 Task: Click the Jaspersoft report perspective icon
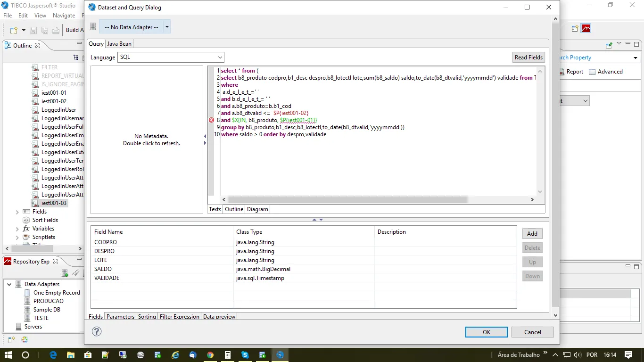click(x=586, y=28)
